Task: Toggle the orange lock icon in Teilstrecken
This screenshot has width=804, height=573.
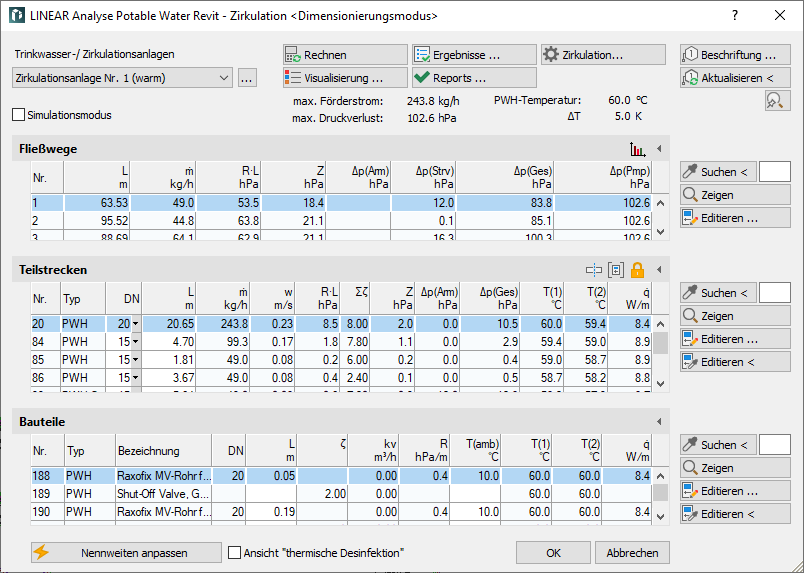Action: (637, 270)
